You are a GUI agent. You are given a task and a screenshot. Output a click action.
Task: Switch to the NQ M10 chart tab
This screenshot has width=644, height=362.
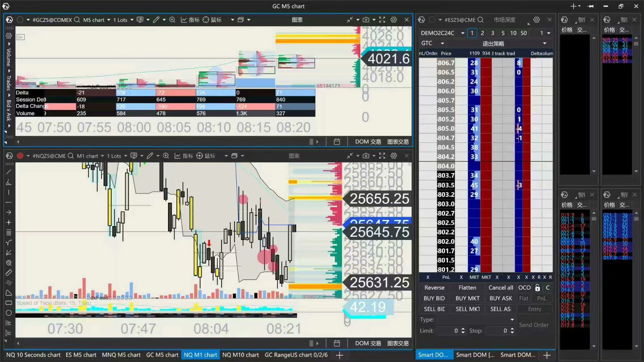click(240, 355)
